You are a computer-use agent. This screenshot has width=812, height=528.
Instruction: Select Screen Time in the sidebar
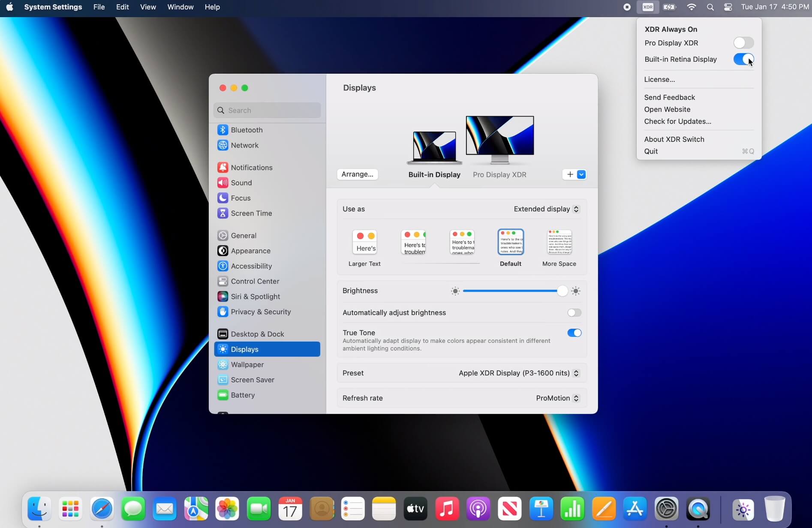point(251,213)
